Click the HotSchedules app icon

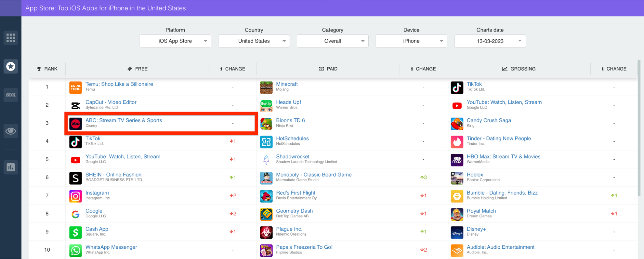tap(266, 142)
